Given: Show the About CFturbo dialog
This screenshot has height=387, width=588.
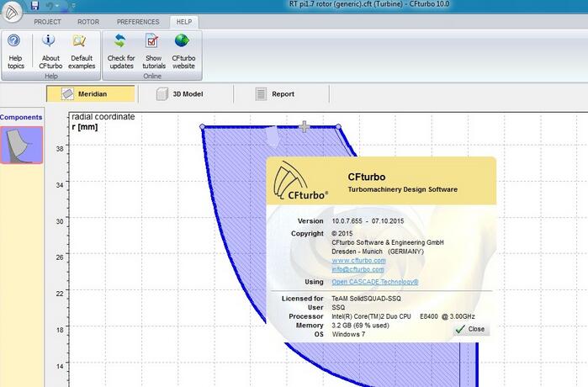Looking at the screenshot, I should (50, 51).
